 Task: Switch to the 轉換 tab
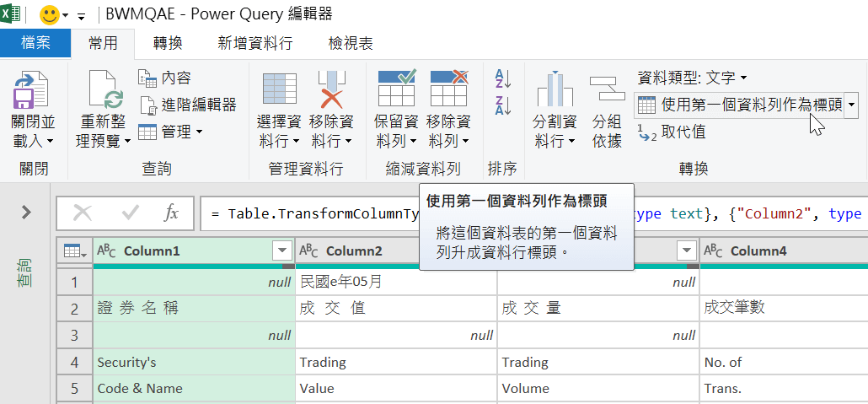click(x=168, y=43)
